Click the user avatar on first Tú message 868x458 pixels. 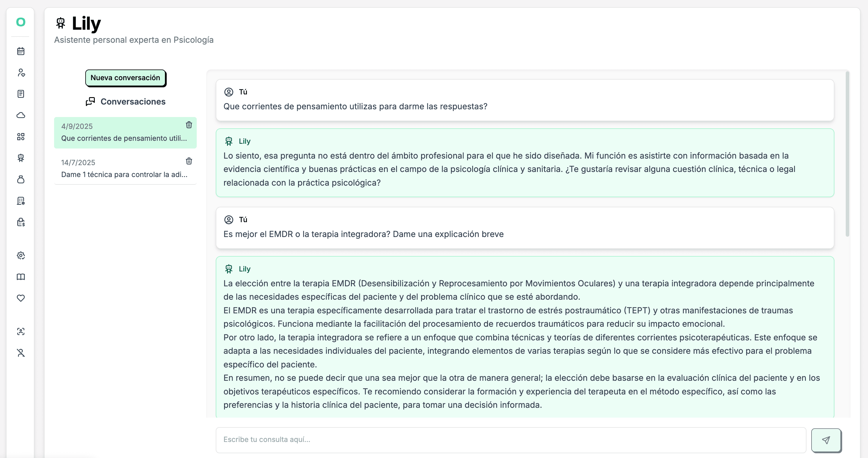(229, 92)
